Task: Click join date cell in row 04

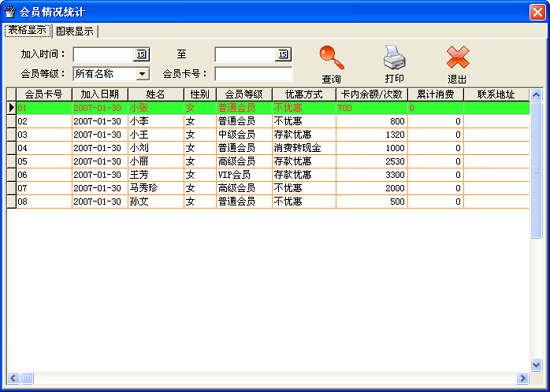Action: click(x=100, y=148)
